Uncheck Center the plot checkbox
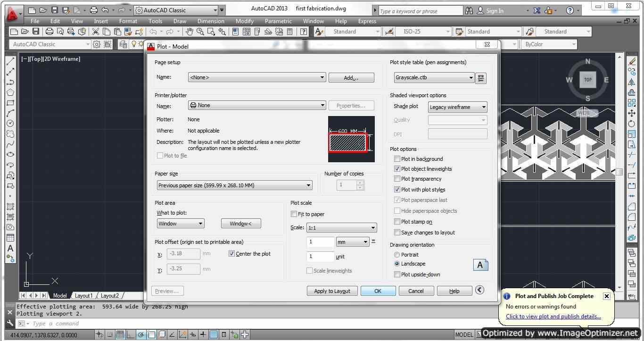Viewport: 644px width, 341px height. click(231, 254)
